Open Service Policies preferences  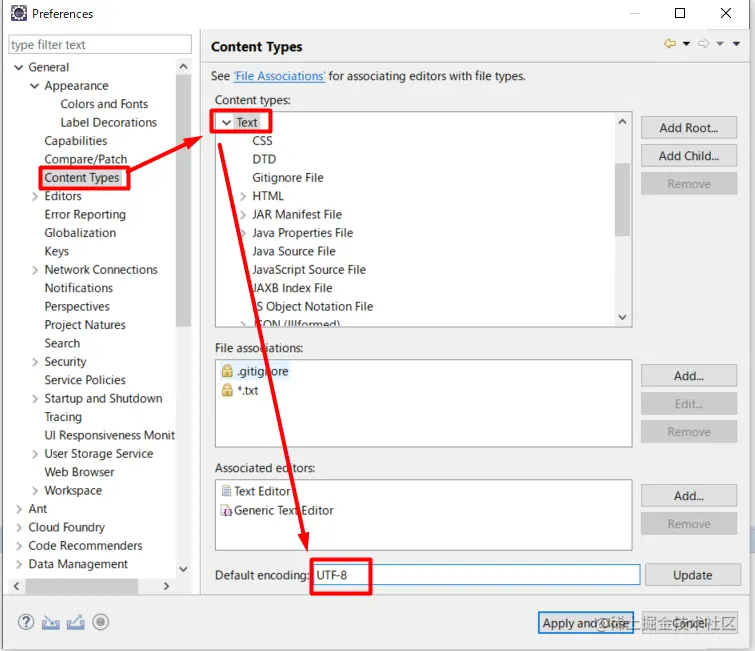[x=85, y=380]
